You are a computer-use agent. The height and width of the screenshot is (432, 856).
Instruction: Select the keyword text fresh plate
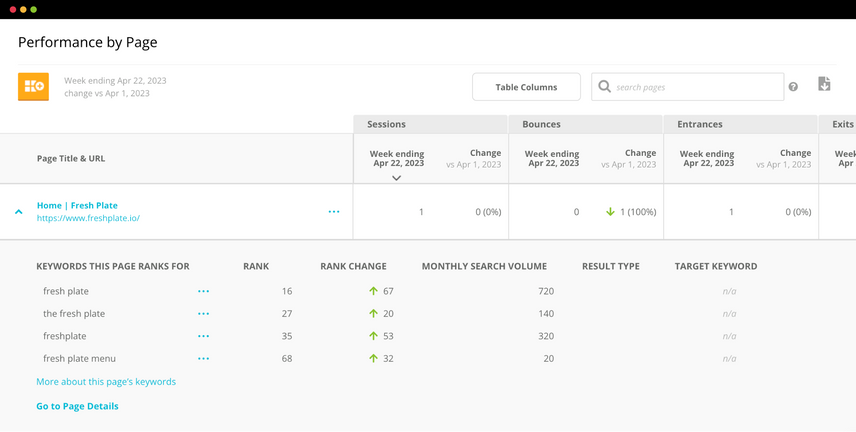(66, 291)
